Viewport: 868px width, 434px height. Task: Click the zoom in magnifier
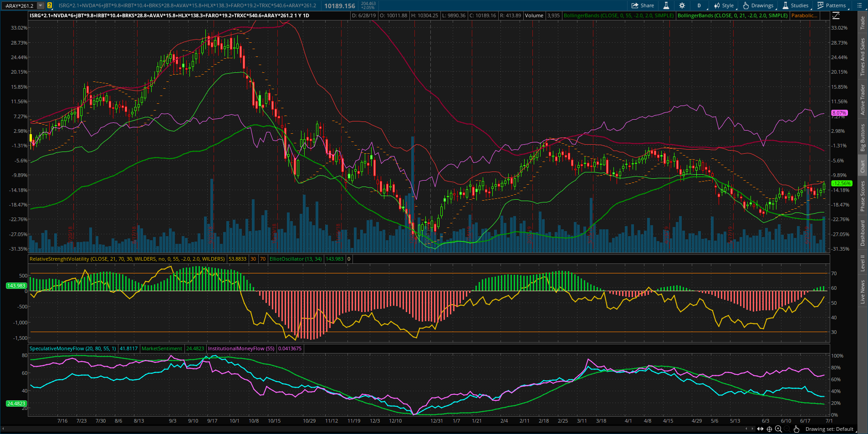778,429
